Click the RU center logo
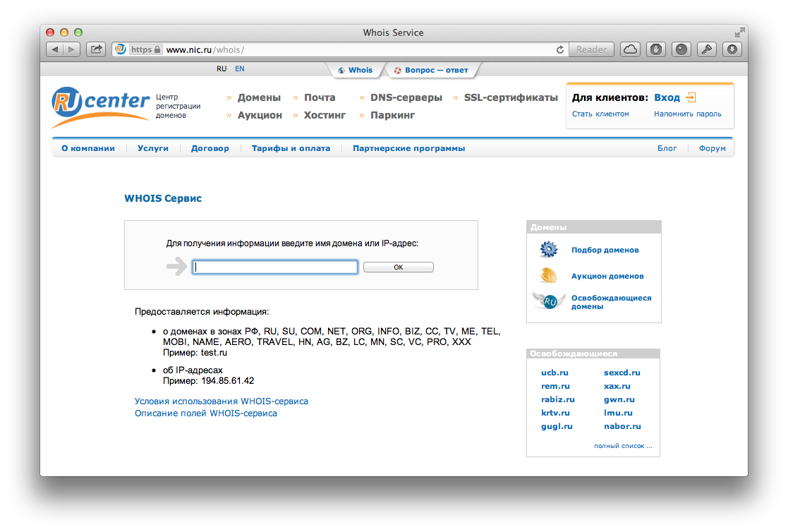Screen dimensions: 788x532 point(100,107)
